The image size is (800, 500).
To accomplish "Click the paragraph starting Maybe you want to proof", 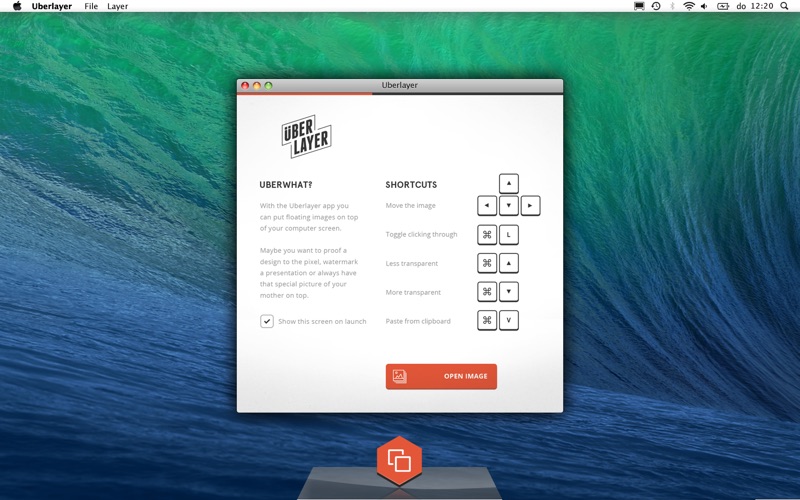I will pos(309,273).
